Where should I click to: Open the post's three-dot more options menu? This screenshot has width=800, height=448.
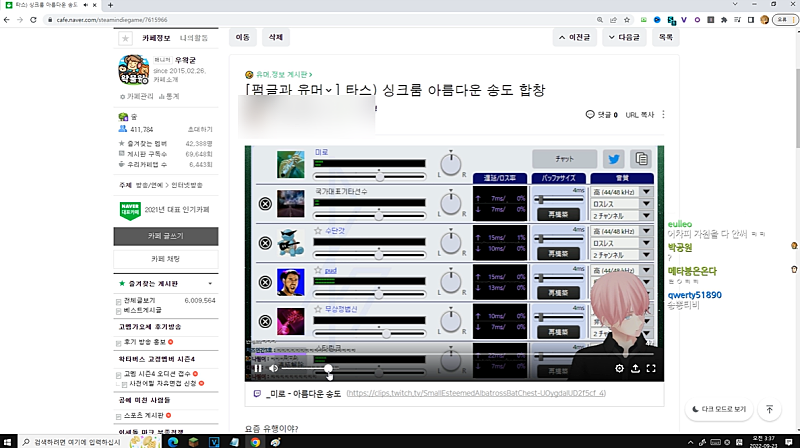click(x=663, y=115)
